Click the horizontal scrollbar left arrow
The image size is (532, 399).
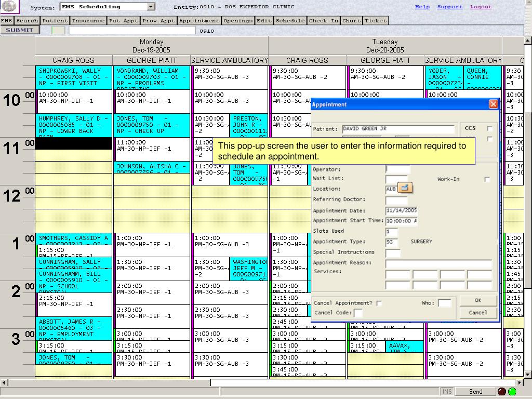pyautogui.click(x=4, y=382)
